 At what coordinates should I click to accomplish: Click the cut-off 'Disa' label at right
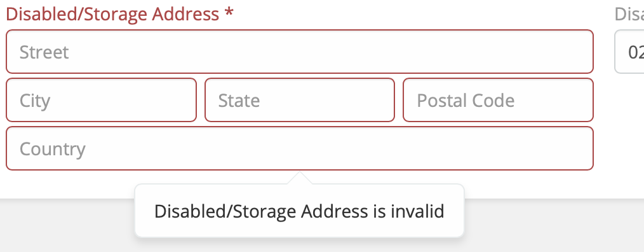click(629, 15)
